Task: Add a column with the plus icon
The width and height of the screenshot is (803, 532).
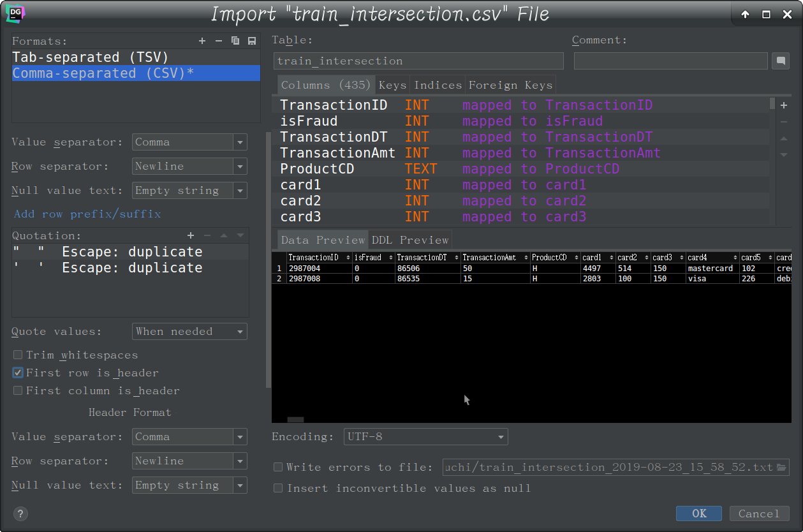Action: point(784,105)
